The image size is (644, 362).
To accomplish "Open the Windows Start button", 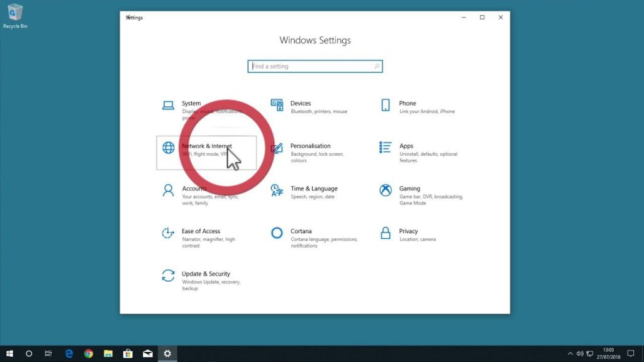I will point(9,353).
